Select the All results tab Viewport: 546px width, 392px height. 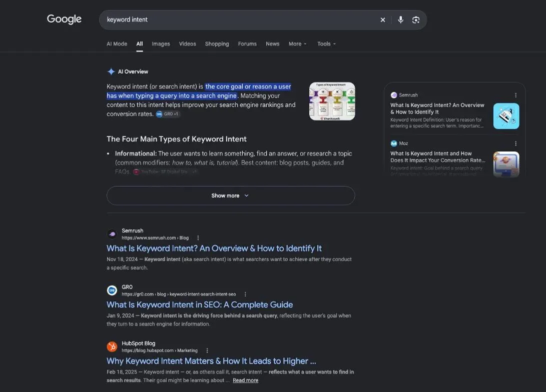(139, 44)
